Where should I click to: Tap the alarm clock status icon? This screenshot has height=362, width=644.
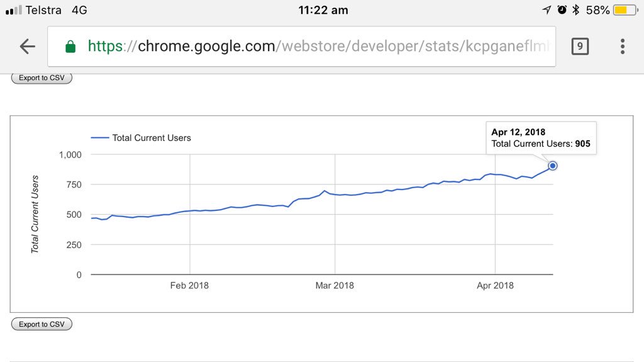(x=562, y=10)
